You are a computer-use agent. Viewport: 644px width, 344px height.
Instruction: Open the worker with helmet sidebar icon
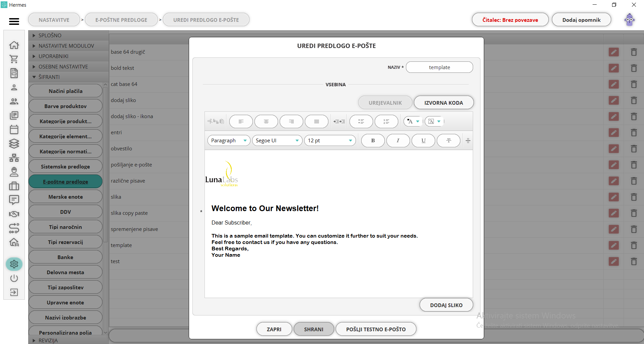[x=14, y=172]
